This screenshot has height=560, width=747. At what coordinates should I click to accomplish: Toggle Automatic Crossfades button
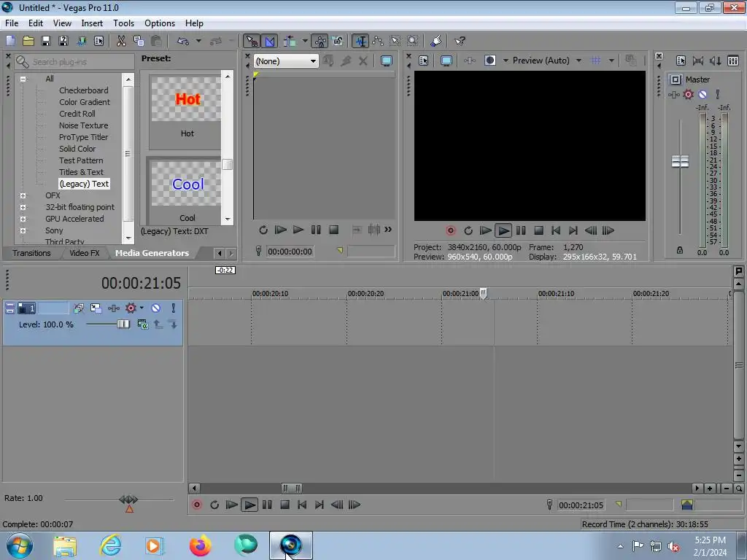click(270, 41)
